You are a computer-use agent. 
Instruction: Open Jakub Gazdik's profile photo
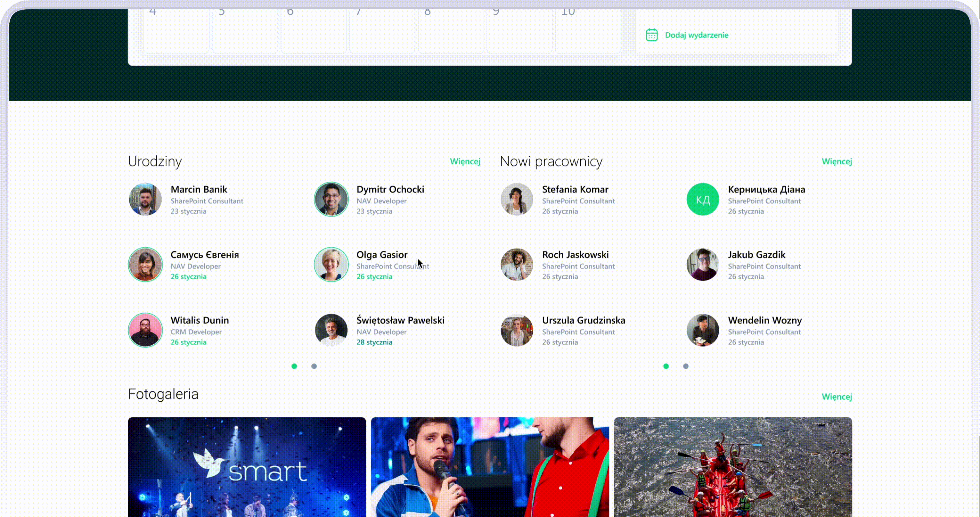click(702, 265)
